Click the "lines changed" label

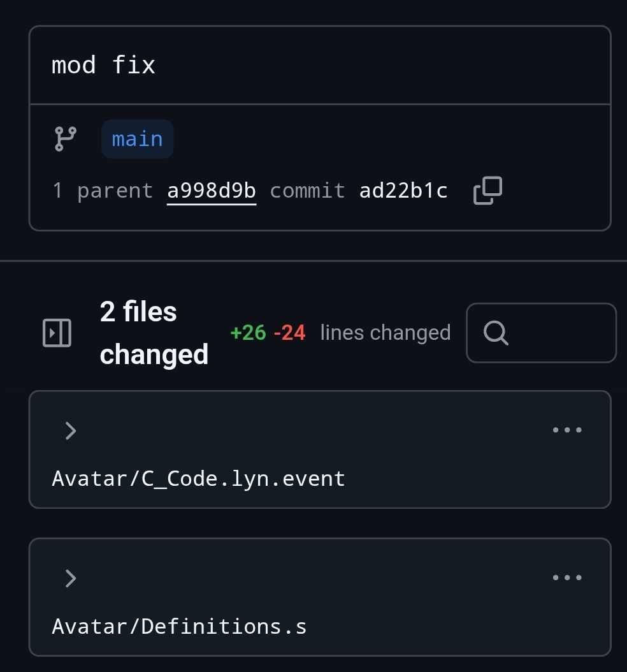pos(385,333)
